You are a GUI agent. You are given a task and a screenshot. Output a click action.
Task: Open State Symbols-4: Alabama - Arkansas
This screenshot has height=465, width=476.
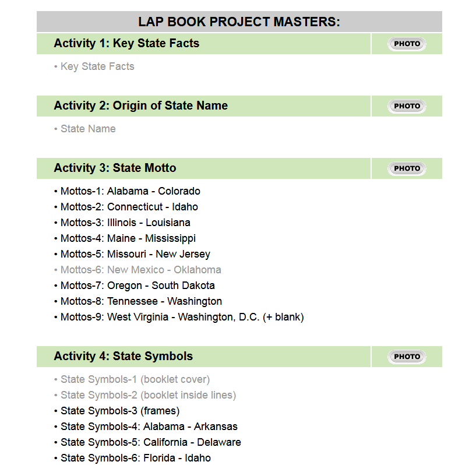149,427
